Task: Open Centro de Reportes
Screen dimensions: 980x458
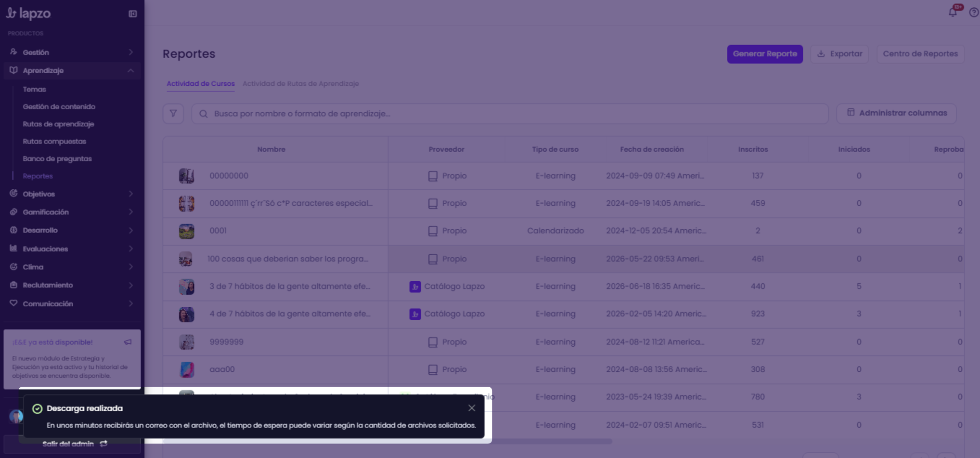Action: [920, 54]
